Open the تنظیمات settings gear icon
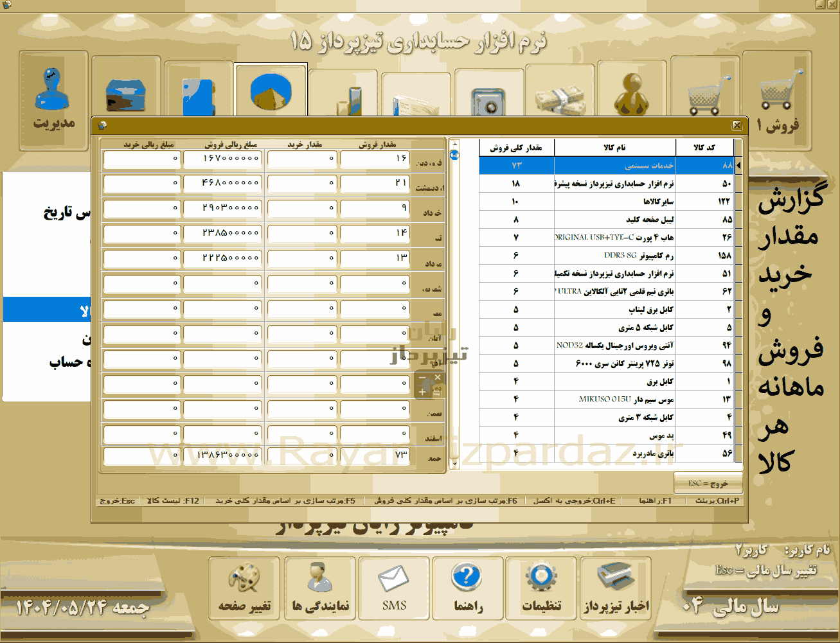This screenshot has width=840, height=643. (x=541, y=588)
